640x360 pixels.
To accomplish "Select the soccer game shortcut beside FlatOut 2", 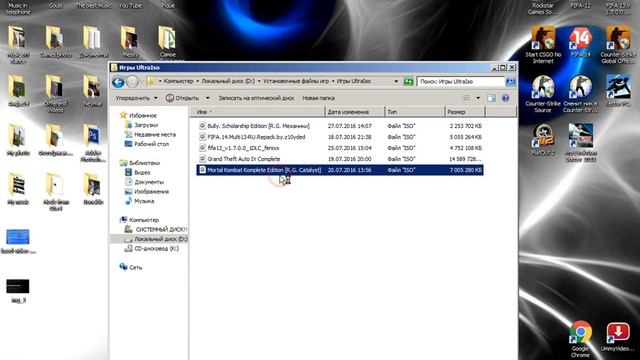I will (580, 142).
